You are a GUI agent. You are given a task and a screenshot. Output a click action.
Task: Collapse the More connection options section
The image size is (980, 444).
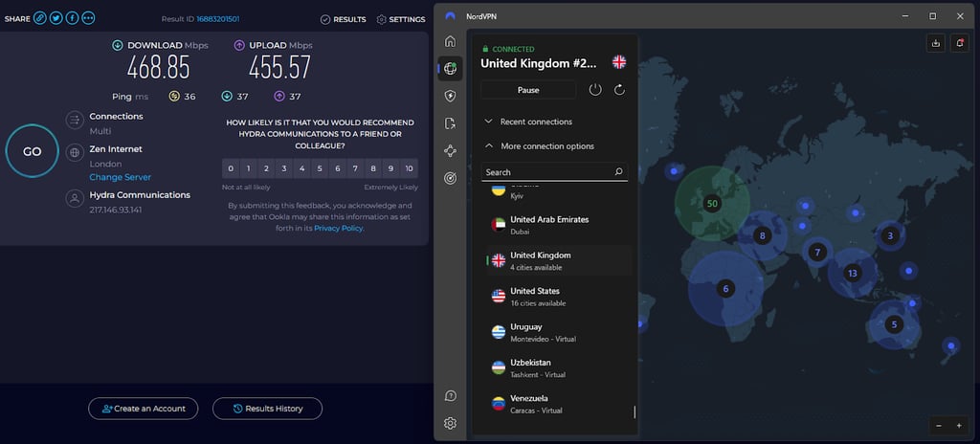[x=540, y=146]
